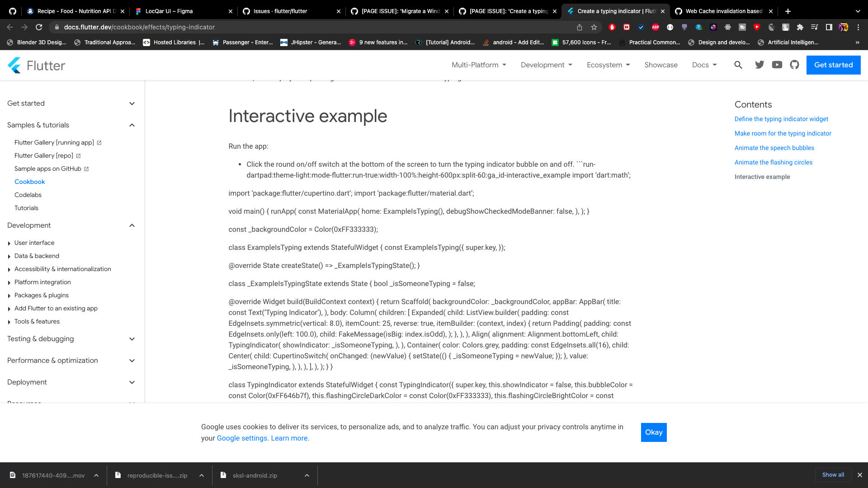Open the AdBlock Plus extension
The image size is (868, 488).
point(656,27)
